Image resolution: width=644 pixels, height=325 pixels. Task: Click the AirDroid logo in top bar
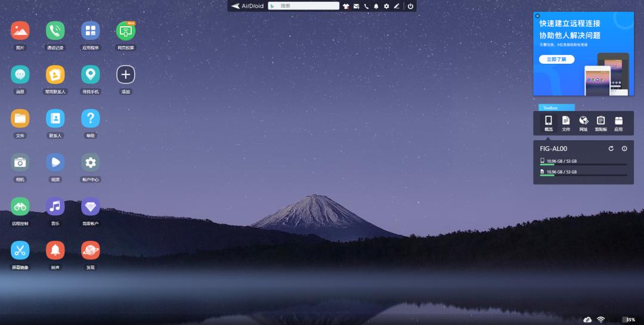point(247,6)
